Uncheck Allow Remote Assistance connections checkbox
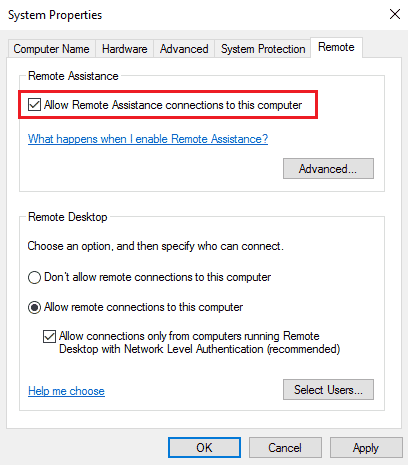This screenshot has height=465, width=408. coord(35,105)
